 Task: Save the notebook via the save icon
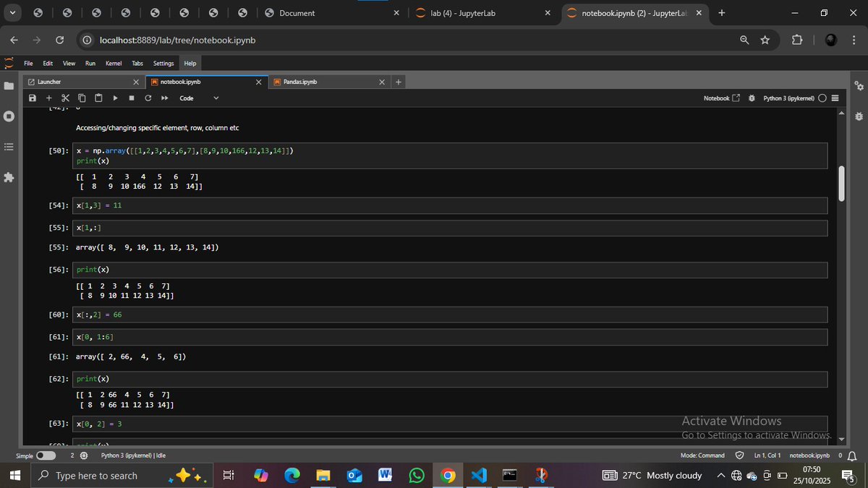[32, 98]
